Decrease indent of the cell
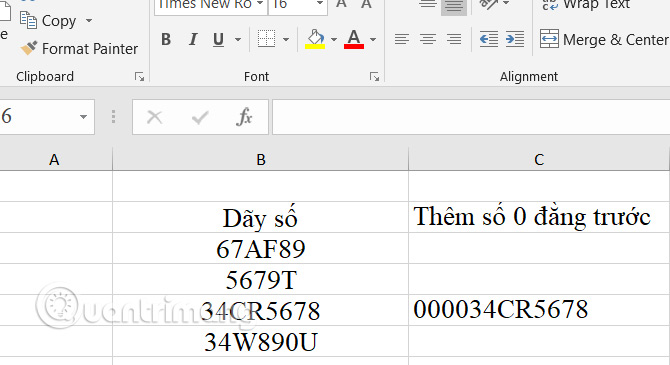670x365 pixels. click(489, 39)
